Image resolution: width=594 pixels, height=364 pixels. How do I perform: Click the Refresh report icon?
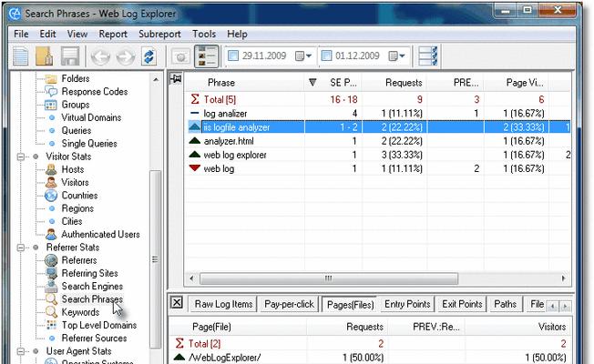(149, 56)
